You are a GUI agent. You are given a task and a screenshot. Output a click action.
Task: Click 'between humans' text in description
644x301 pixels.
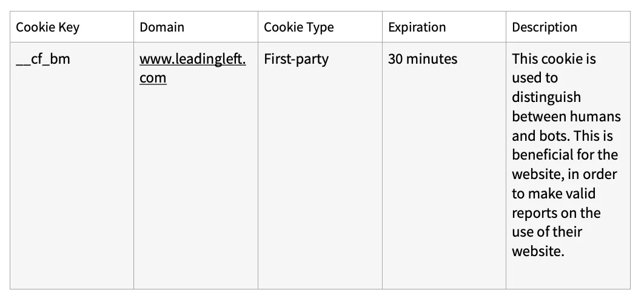pyautogui.click(x=566, y=117)
